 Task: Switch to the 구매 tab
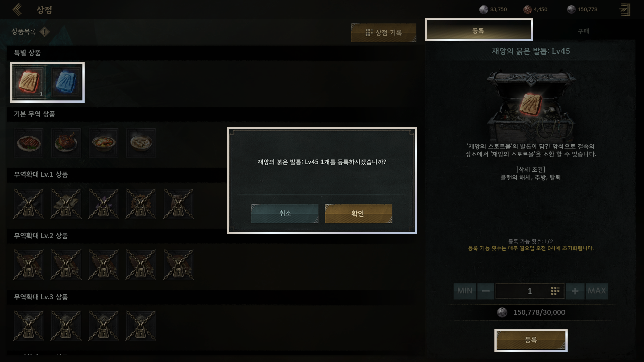(583, 31)
